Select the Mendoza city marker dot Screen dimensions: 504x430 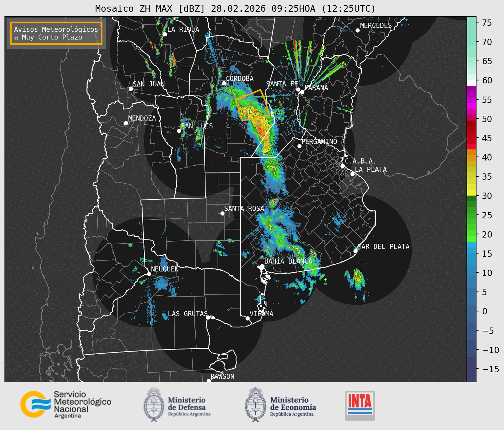pos(126,123)
